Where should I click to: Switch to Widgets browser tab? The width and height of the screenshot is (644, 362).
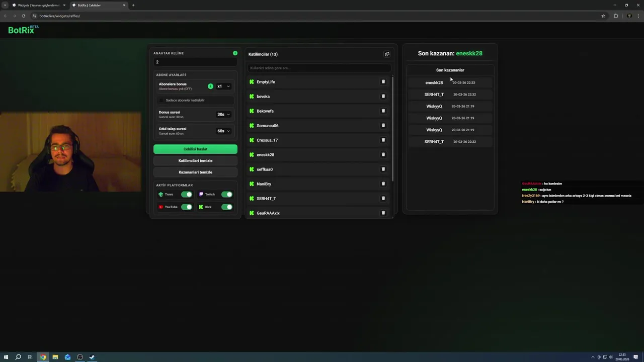coord(39,5)
